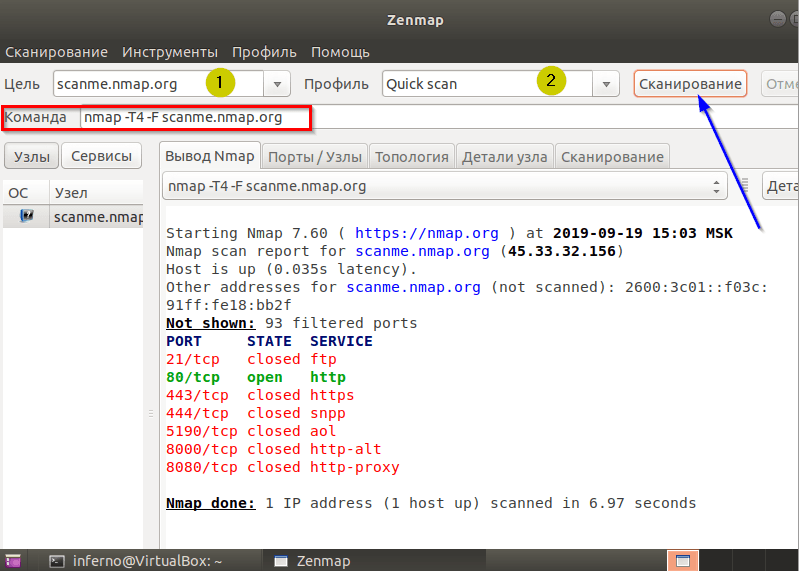Select the scanme.nmap host row

click(73, 217)
